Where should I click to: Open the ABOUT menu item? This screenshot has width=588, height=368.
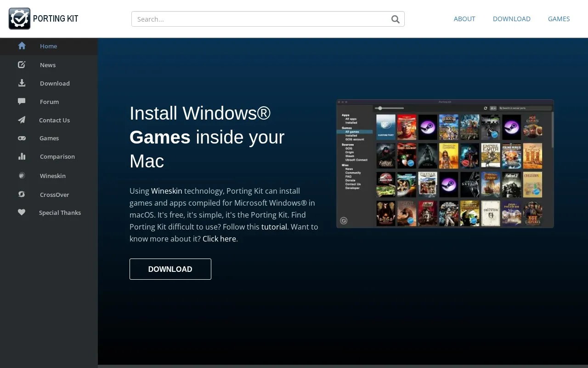pos(464,19)
